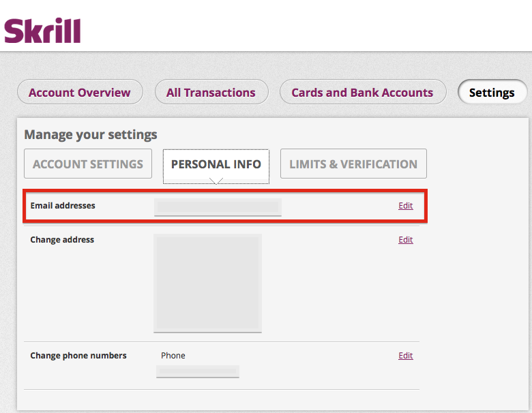Switch to the ACCOUNT SETTINGS tab
The width and height of the screenshot is (532, 413).
pos(88,164)
